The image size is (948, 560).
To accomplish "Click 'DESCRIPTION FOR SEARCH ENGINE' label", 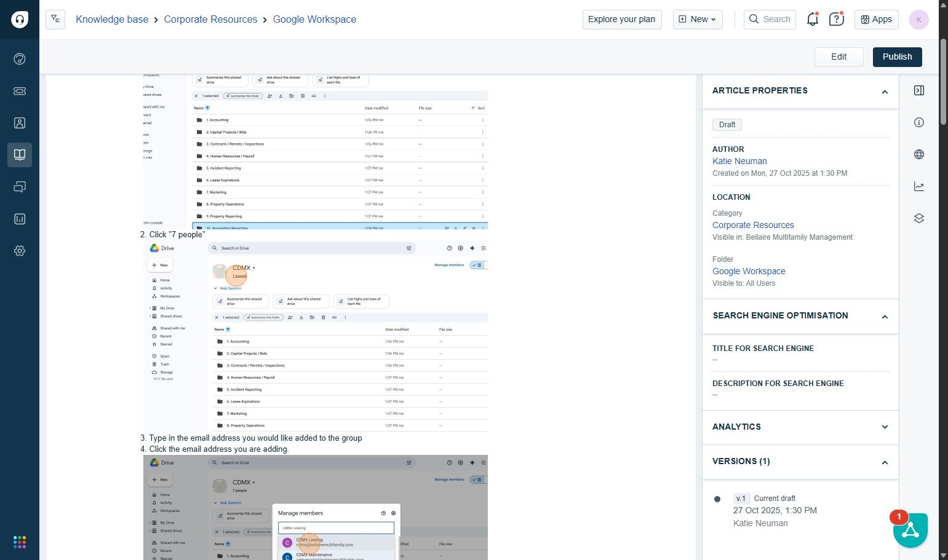I will click(x=778, y=384).
